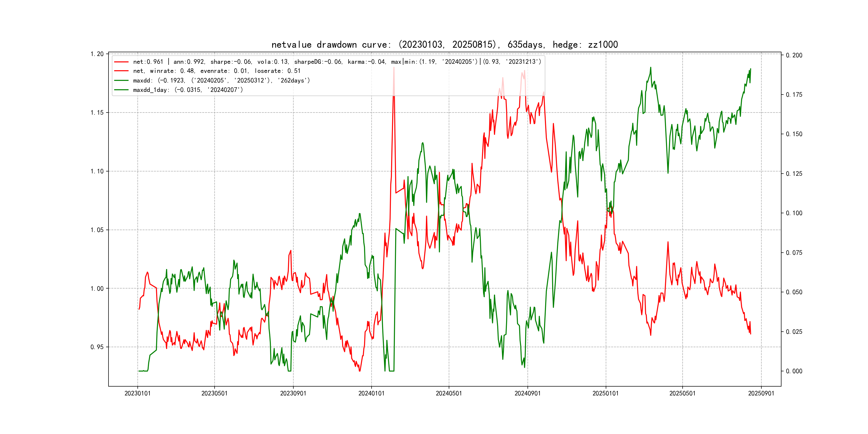Click the 20230901 x-axis date label
Viewport: 868px width, 434px height.
coord(293,394)
